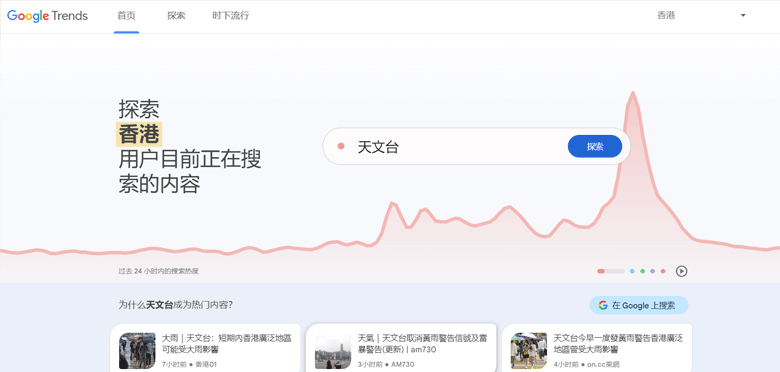Click the Google G icon in search button
This screenshot has height=372, width=780.
[x=603, y=305]
